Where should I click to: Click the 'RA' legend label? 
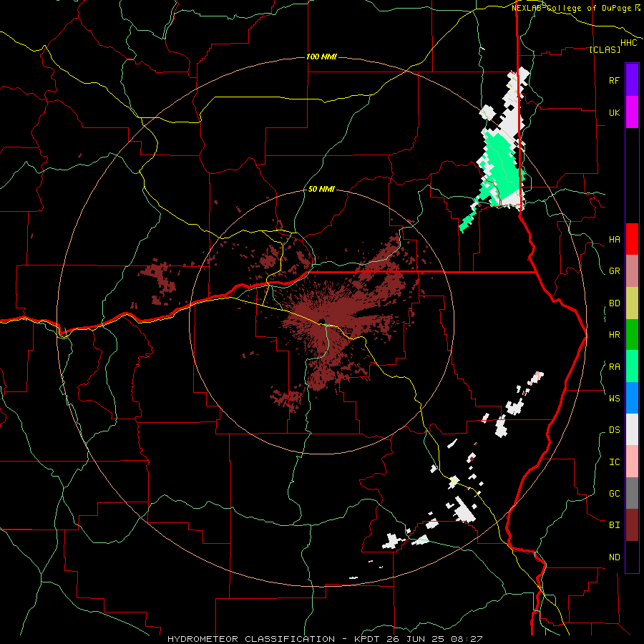(614, 367)
